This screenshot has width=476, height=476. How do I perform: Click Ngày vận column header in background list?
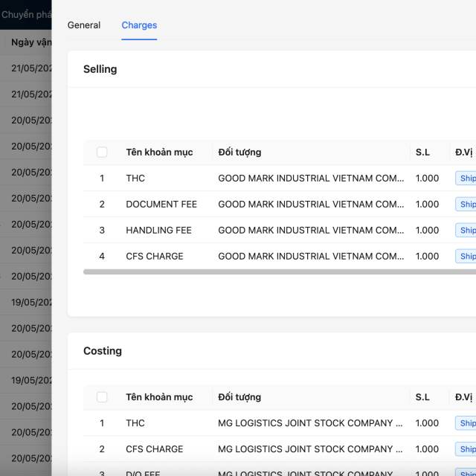pos(31,42)
